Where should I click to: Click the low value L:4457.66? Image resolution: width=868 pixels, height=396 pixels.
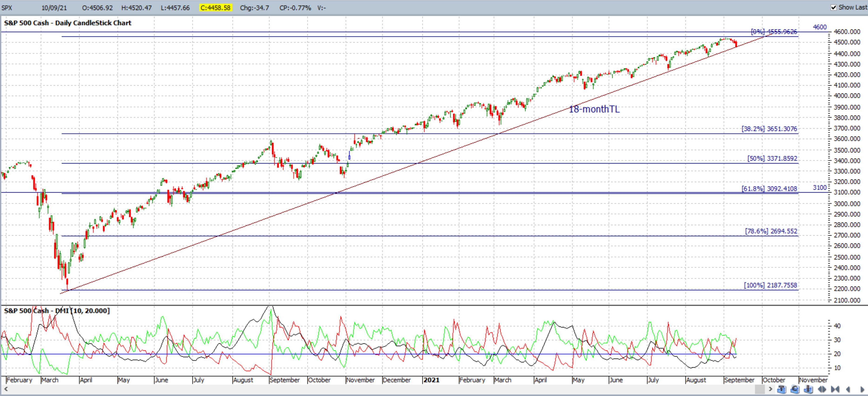tap(175, 8)
